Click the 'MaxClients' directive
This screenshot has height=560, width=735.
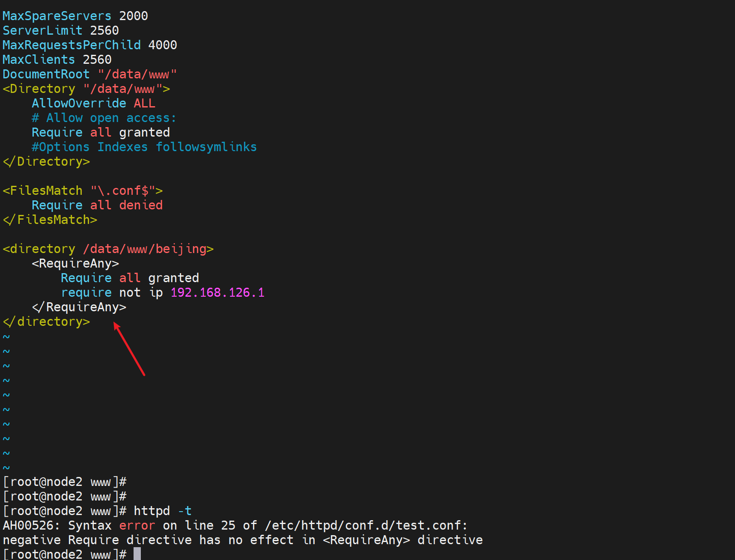[x=39, y=60]
